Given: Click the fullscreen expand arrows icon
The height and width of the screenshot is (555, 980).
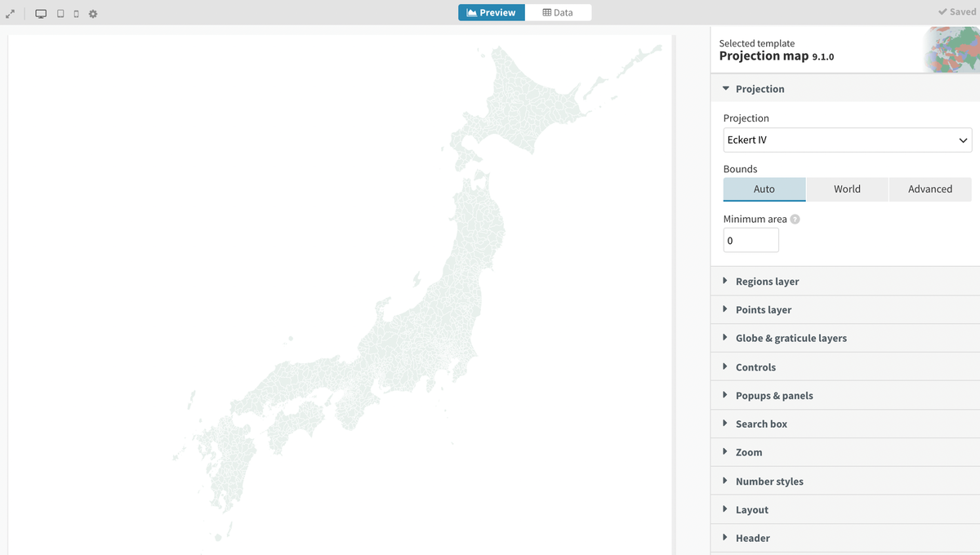Looking at the screenshot, I should coord(11,14).
